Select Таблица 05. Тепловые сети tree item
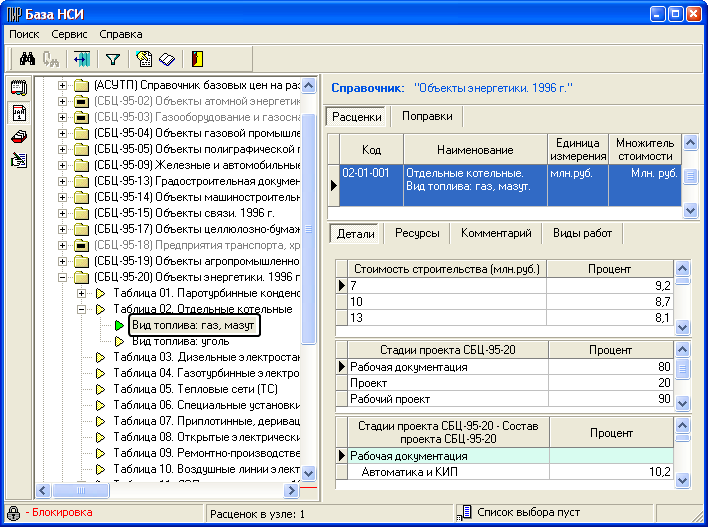 pos(195,389)
